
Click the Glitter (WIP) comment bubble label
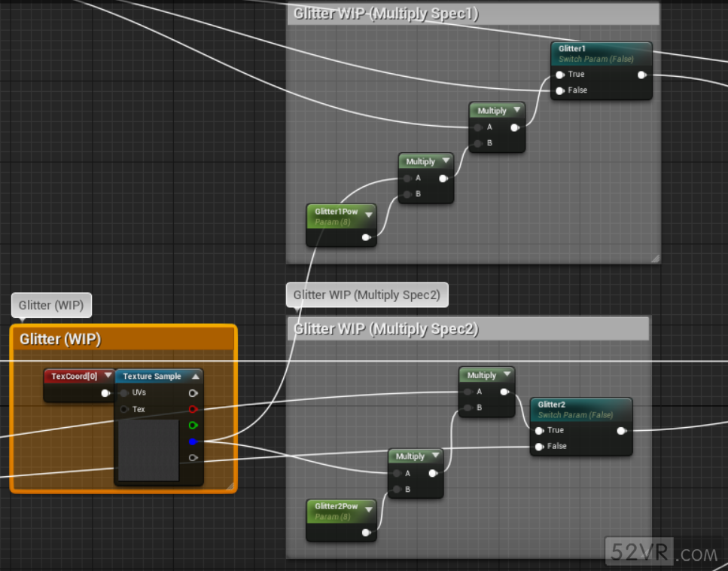pyautogui.click(x=51, y=305)
